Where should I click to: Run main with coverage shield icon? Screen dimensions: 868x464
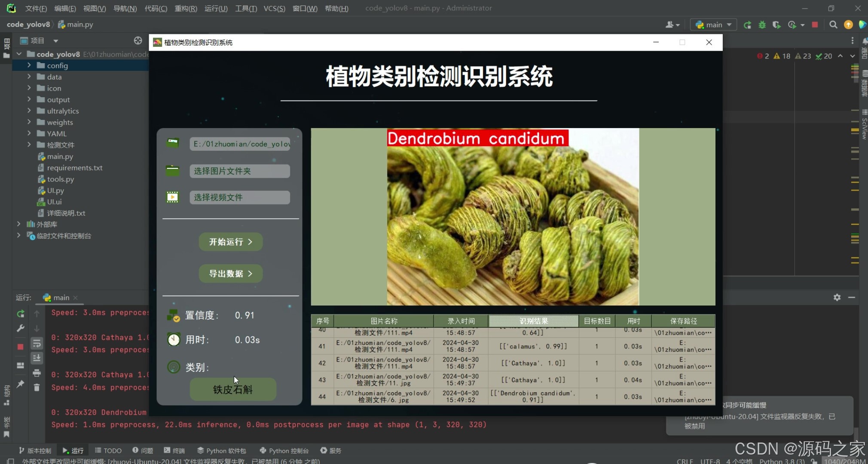[777, 25]
